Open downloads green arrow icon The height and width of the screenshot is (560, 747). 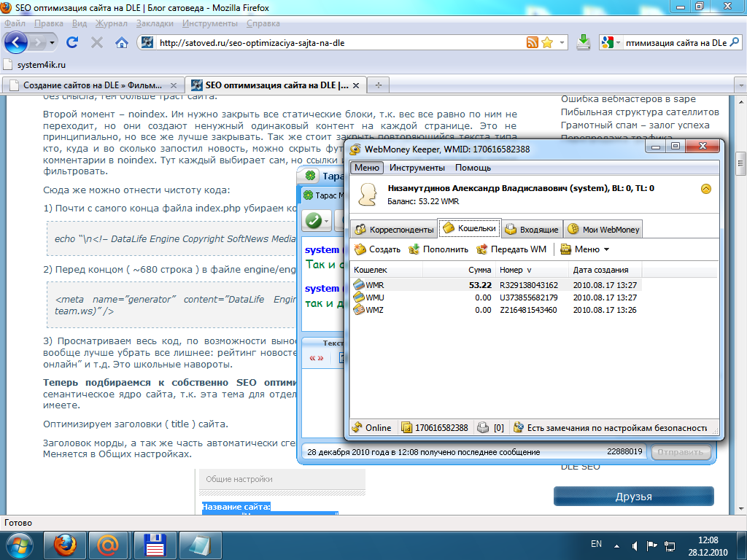point(583,42)
